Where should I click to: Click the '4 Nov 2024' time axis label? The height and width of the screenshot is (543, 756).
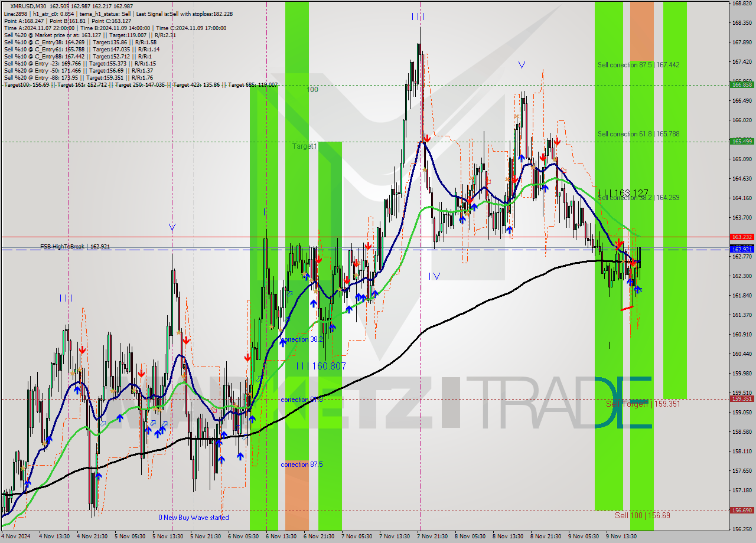click(16, 537)
